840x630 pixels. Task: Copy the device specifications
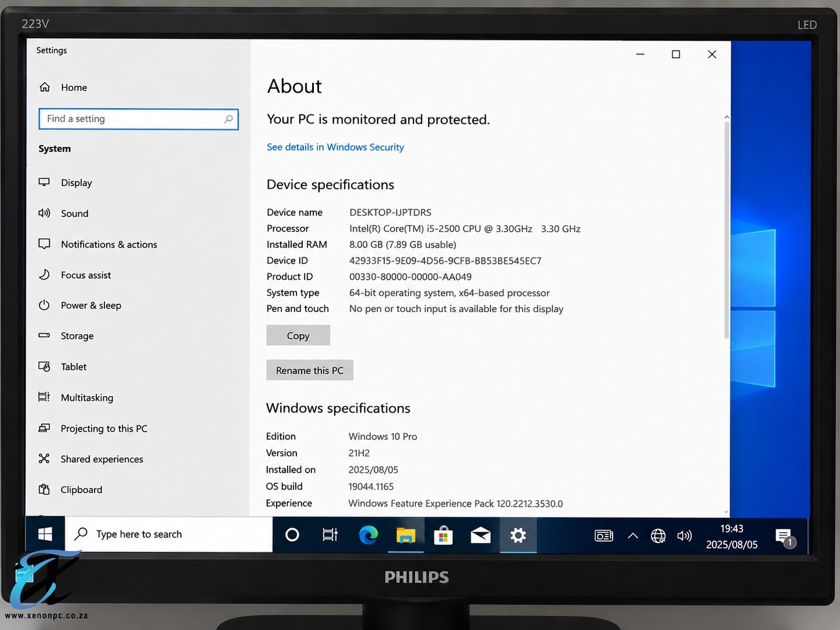298,335
